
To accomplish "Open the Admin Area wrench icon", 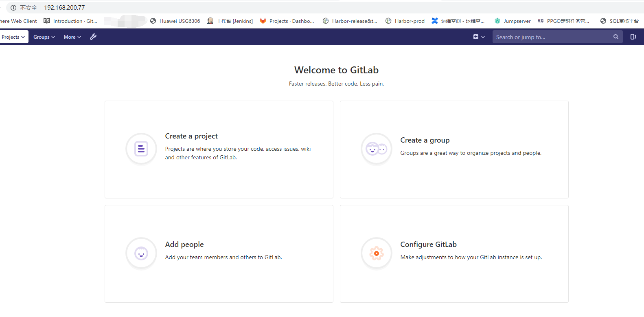I will tap(93, 37).
